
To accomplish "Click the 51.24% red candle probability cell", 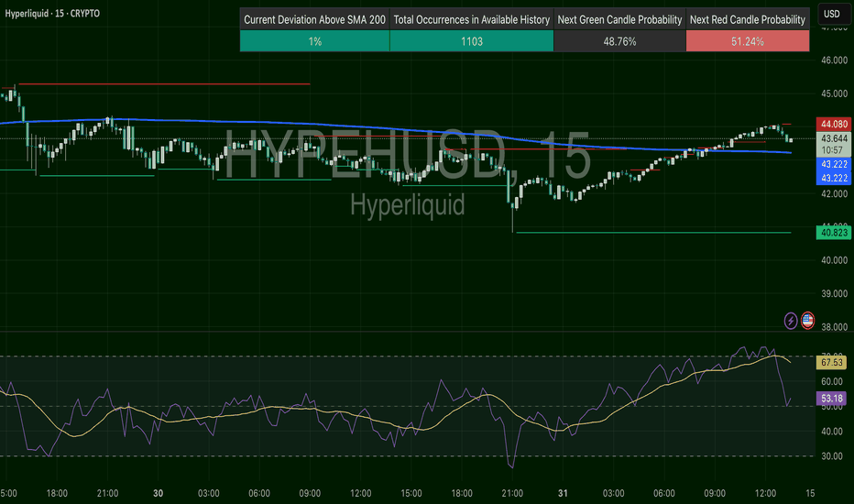I will click(748, 41).
